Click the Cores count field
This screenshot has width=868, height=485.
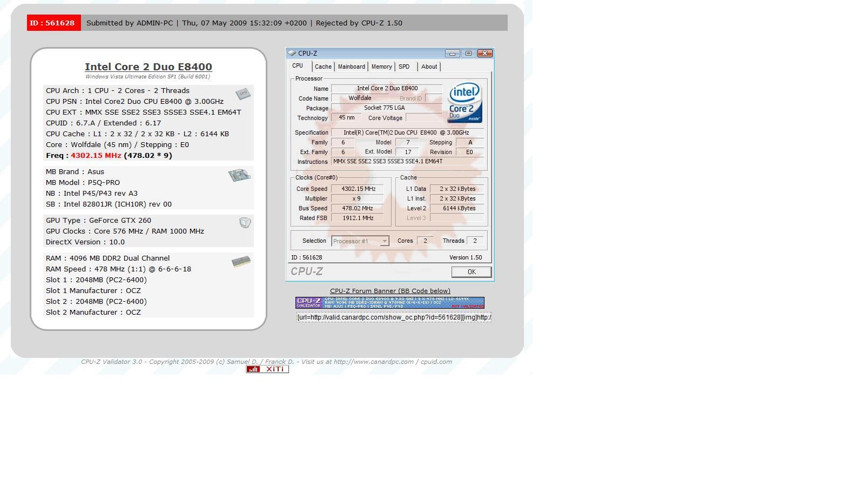pyautogui.click(x=425, y=241)
